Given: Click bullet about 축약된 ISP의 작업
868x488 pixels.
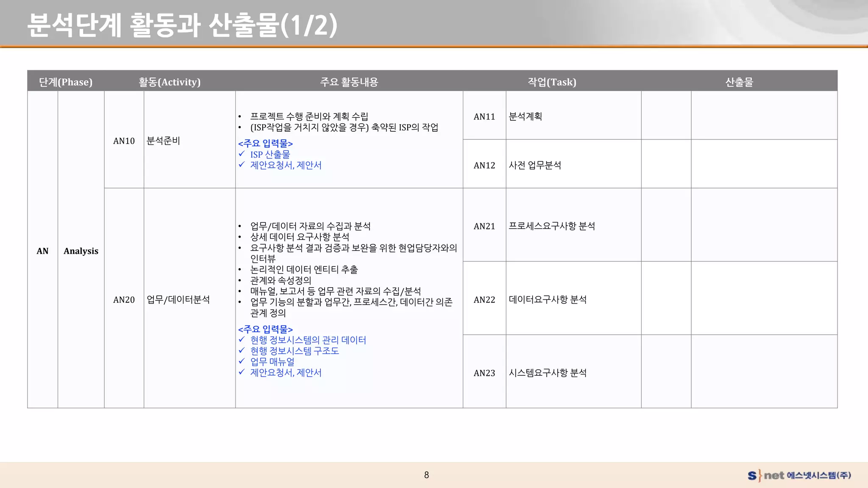Looking at the screenshot, I should coord(344,127).
